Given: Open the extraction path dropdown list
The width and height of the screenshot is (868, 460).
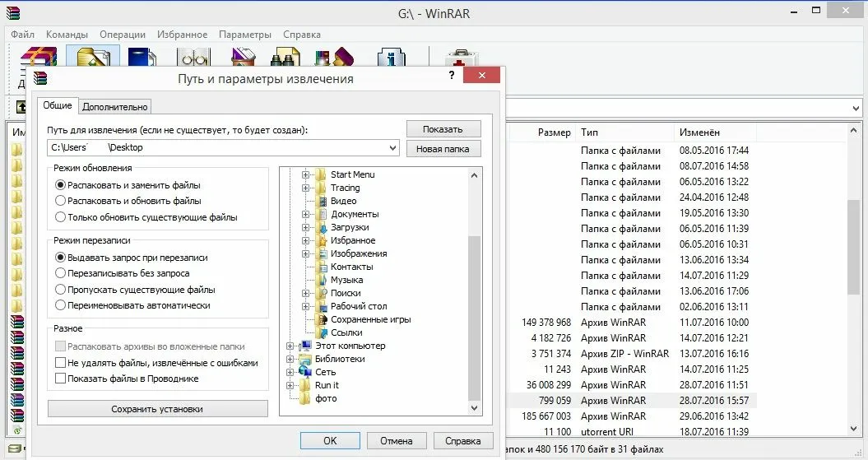Looking at the screenshot, I should tap(392, 148).
